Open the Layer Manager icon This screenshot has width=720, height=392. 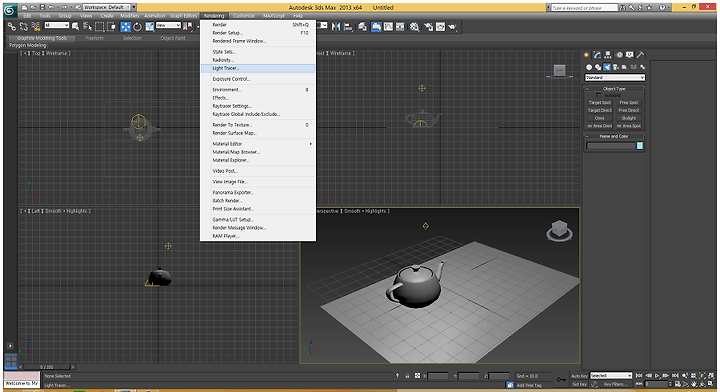pyautogui.click(x=363, y=27)
